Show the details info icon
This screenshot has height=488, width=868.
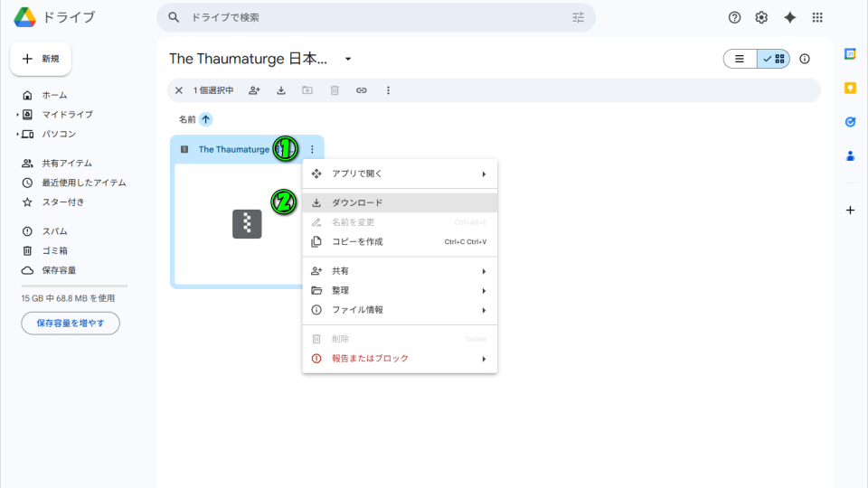click(x=805, y=59)
